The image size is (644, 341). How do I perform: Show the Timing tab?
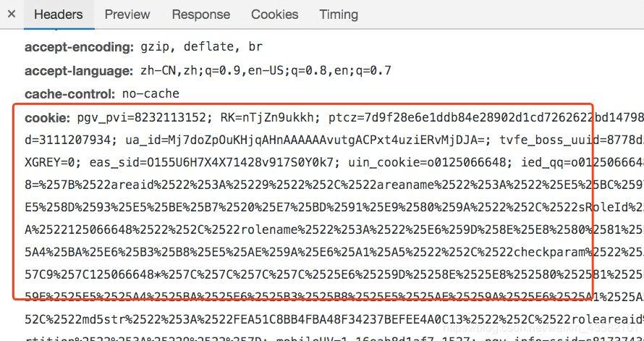[339, 14]
